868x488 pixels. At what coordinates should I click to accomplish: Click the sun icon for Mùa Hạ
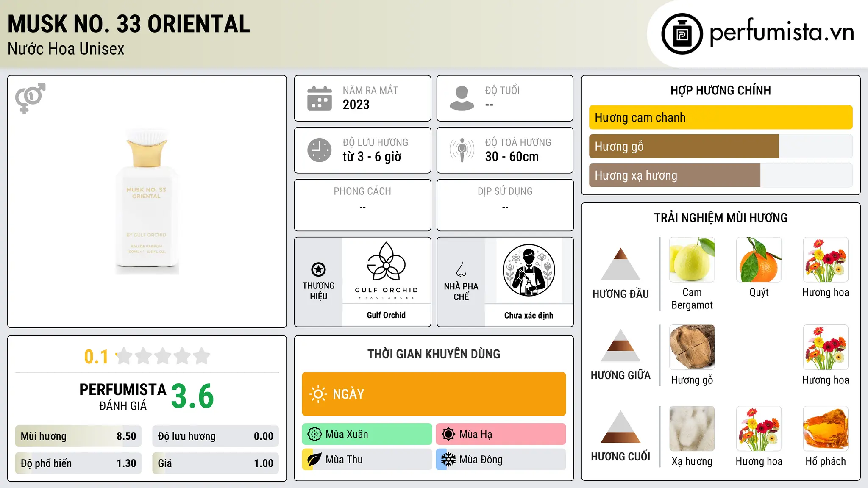[x=448, y=434]
